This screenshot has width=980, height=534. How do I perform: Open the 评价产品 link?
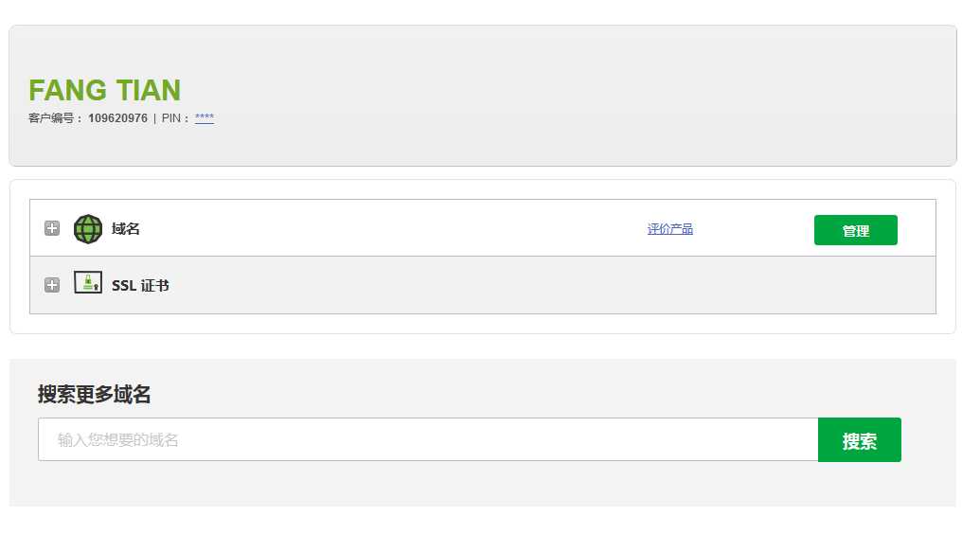[670, 229]
